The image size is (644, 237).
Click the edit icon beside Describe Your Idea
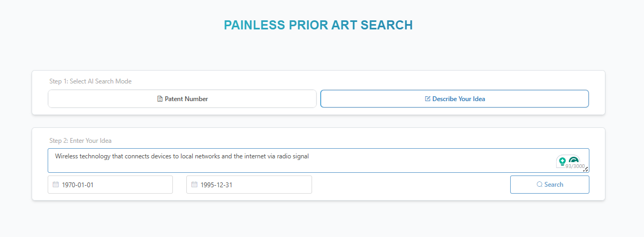(x=427, y=99)
